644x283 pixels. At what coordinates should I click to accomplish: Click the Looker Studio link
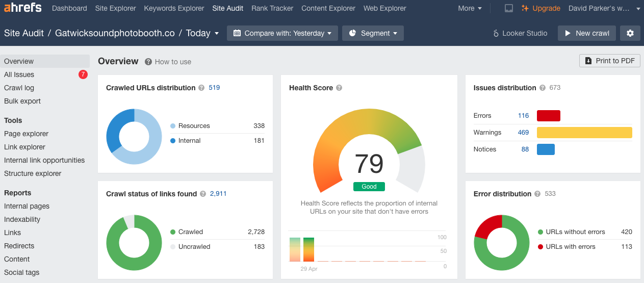pyautogui.click(x=520, y=33)
